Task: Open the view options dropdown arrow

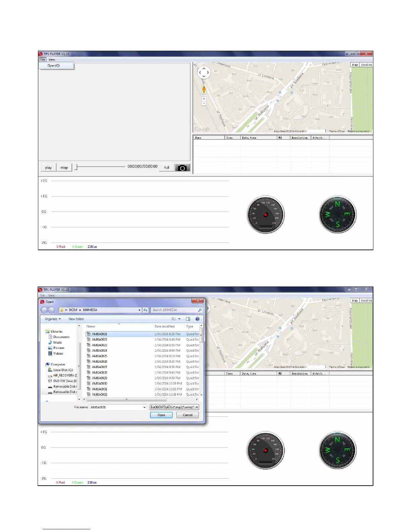Action: (x=179, y=319)
